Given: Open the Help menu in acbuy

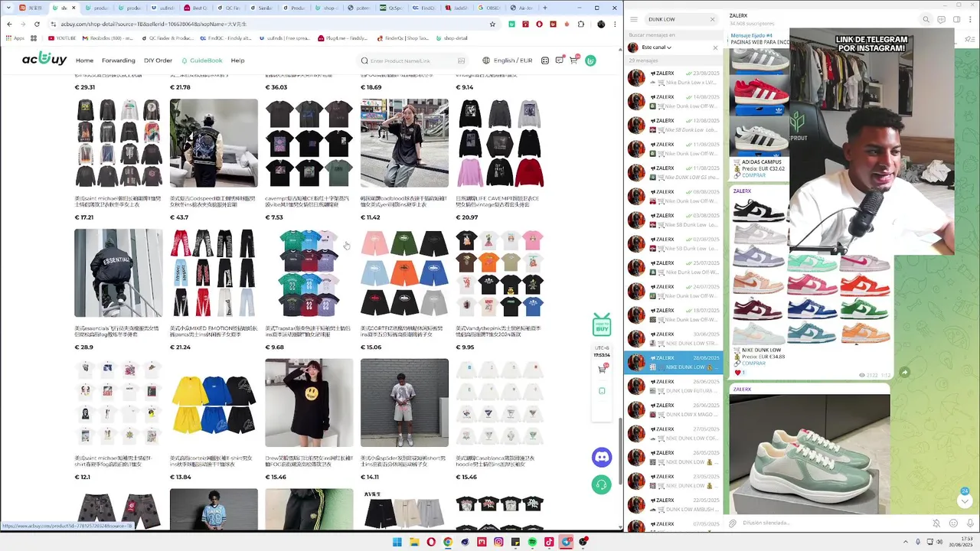Looking at the screenshot, I should 237,60.
